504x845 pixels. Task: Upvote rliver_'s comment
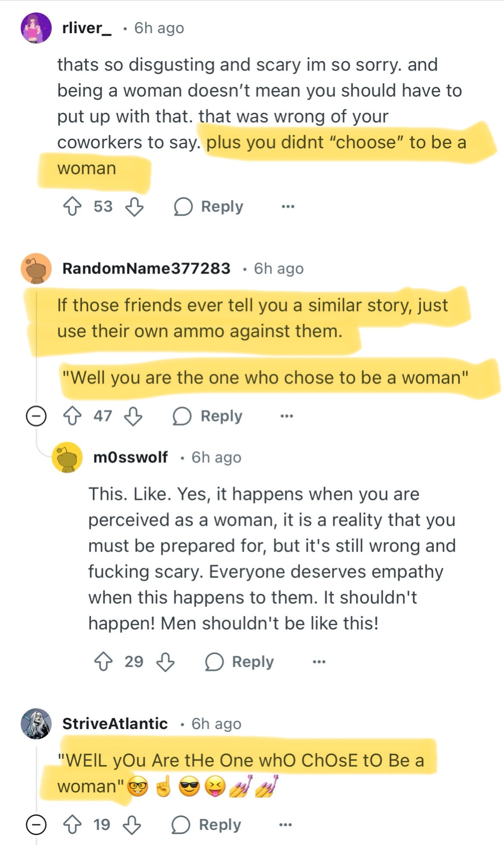coord(72,207)
